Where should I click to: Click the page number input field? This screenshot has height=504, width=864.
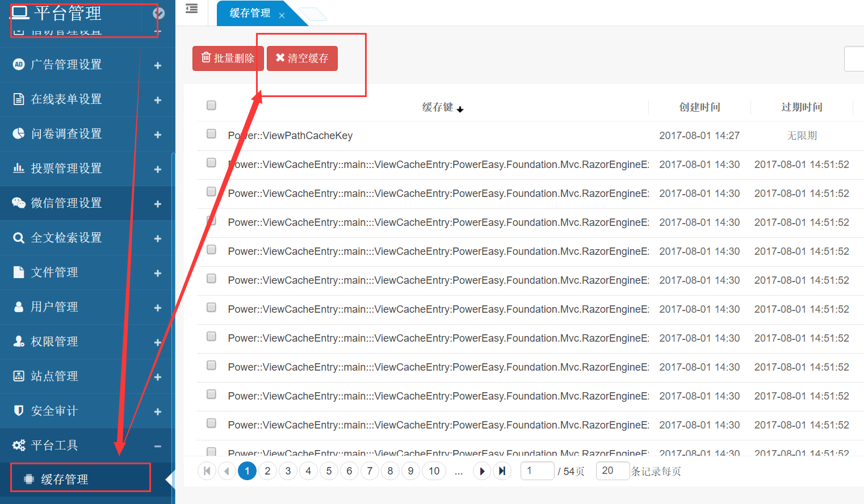pyautogui.click(x=537, y=471)
